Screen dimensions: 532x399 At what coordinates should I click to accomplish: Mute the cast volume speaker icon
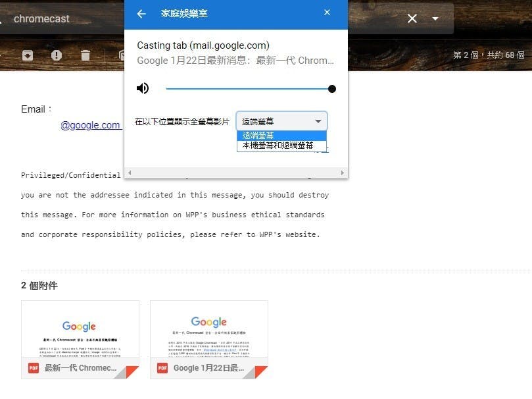click(x=143, y=88)
